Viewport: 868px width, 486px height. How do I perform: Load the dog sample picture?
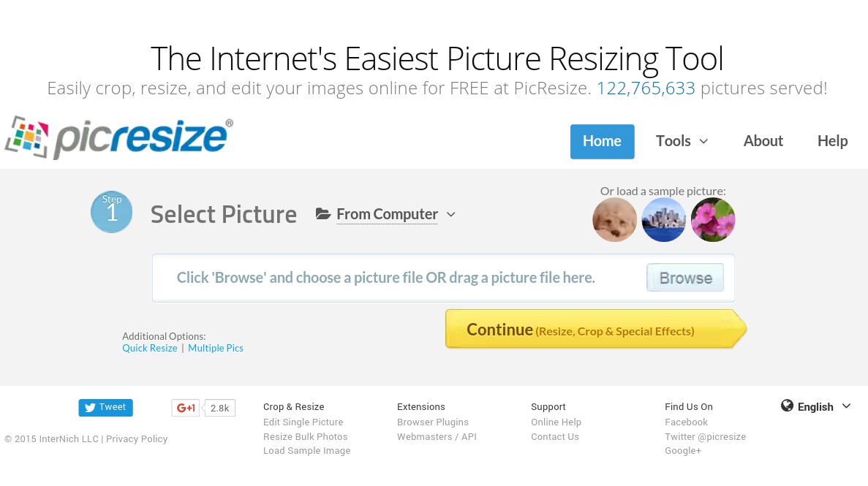click(614, 220)
